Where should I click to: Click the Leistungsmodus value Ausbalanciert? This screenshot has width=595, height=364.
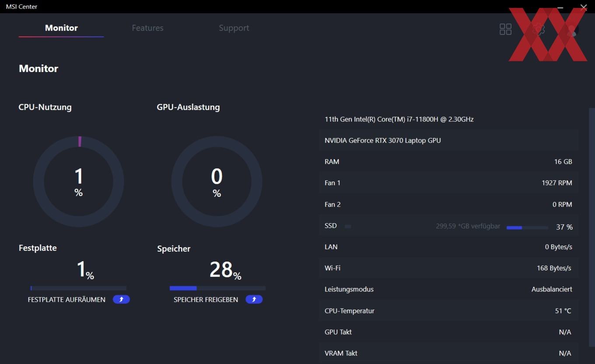tap(552, 289)
